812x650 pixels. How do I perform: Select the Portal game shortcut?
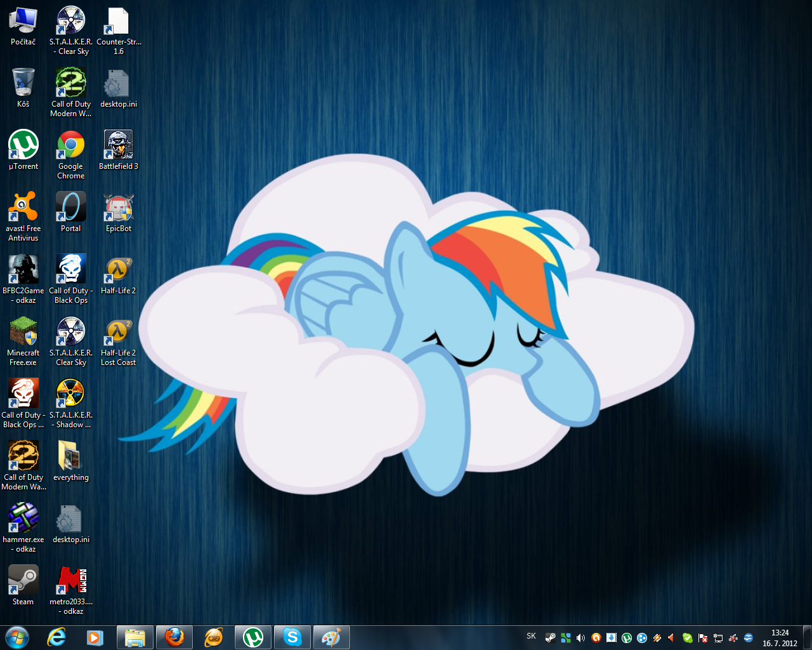tap(71, 213)
